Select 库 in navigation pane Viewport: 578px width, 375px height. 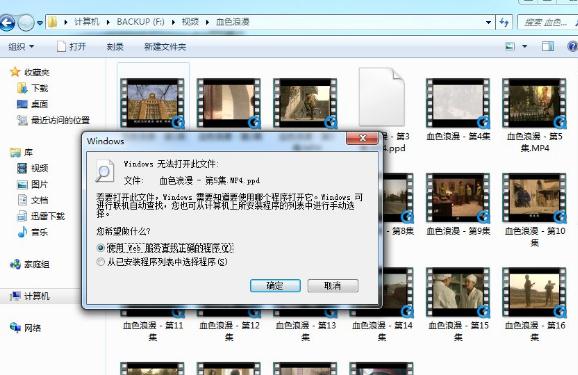(22, 152)
